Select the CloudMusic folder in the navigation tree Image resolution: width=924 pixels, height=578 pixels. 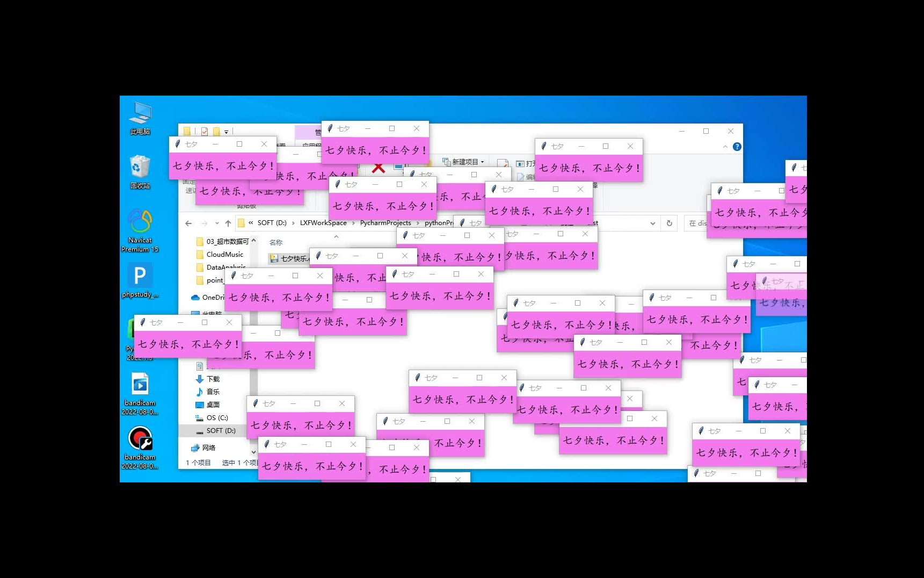[x=220, y=255]
